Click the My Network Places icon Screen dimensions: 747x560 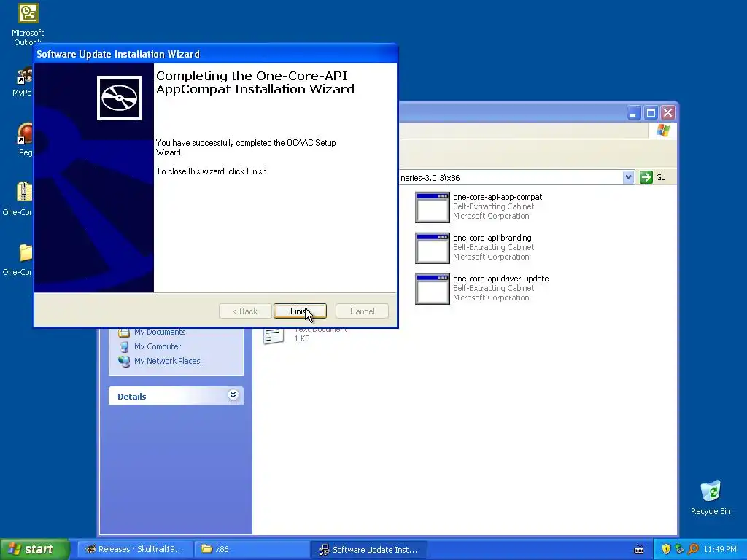click(124, 362)
